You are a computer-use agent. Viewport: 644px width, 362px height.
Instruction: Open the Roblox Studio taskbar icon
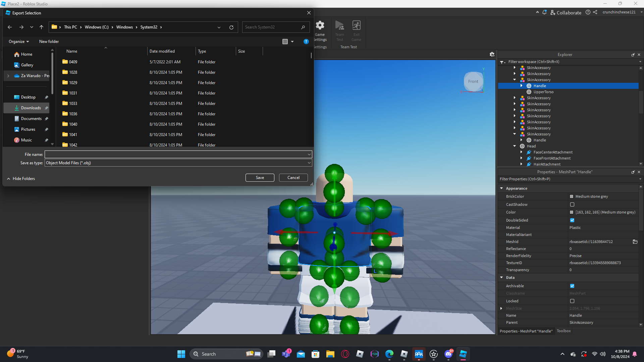click(x=463, y=354)
